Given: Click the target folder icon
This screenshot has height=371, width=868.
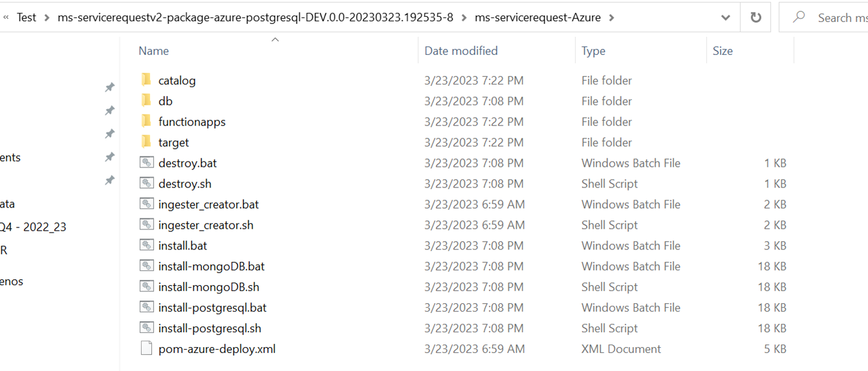Looking at the screenshot, I should click(x=146, y=142).
